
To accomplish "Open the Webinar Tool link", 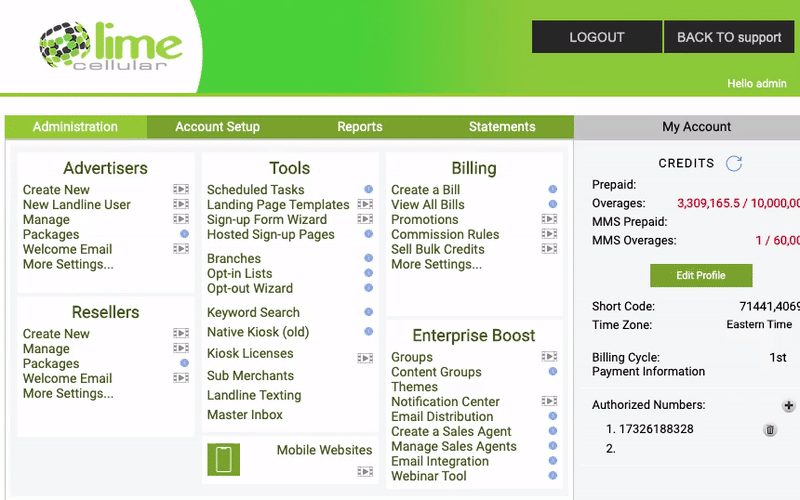I will point(429,476).
